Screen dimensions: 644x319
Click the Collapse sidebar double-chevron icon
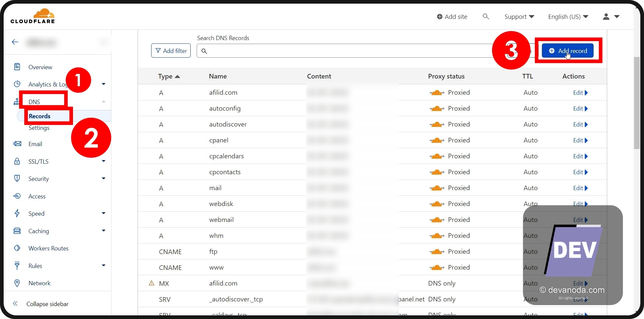(15, 303)
